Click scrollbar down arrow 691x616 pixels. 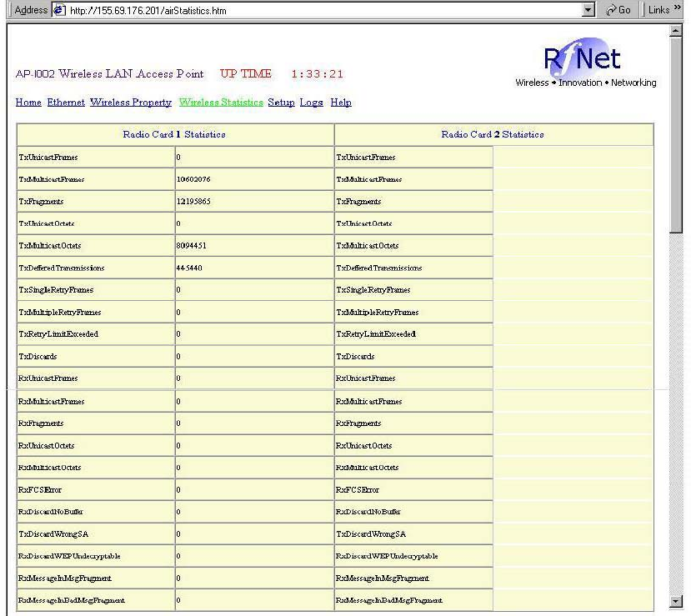675,600
